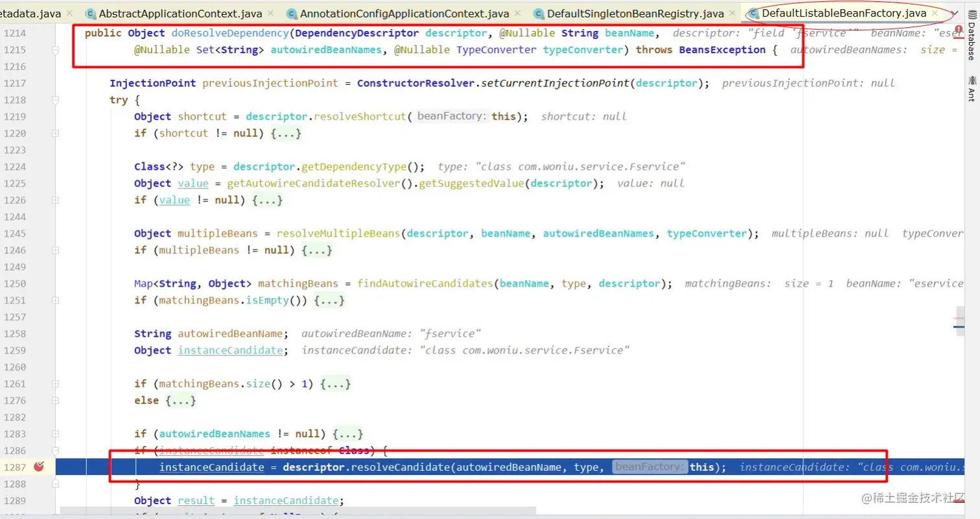Click the setCurrentInjectionPoint method call

pyautogui.click(x=557, y=83)
